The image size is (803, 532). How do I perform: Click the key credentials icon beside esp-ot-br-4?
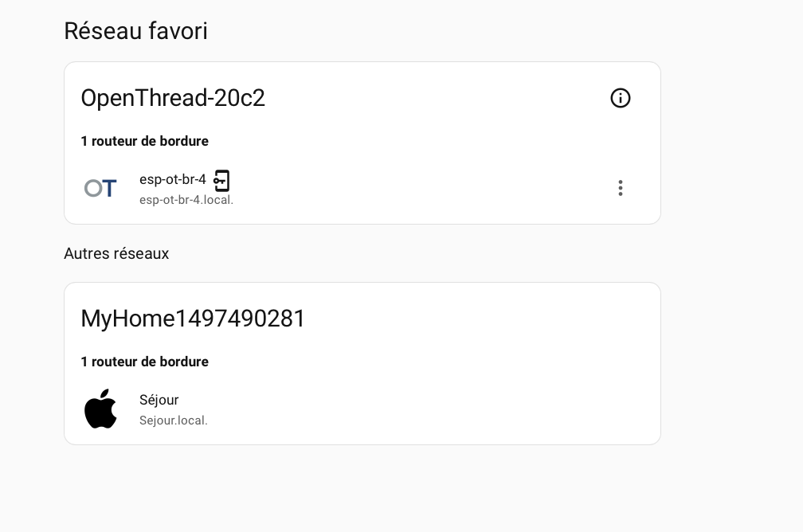pyautogui.click(x=221, y=180)
